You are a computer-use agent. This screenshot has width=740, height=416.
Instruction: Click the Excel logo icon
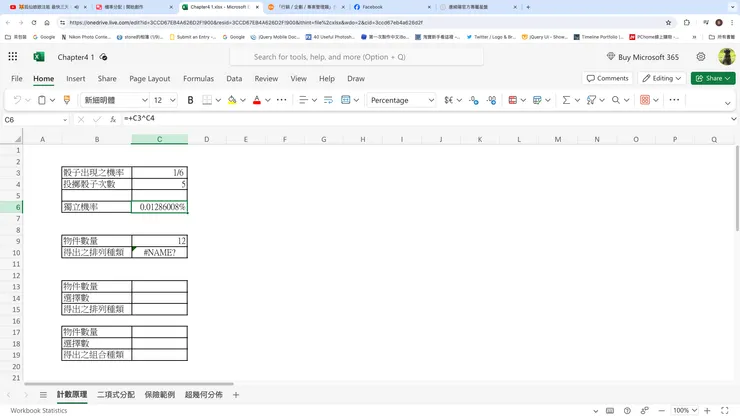[39, 57]
